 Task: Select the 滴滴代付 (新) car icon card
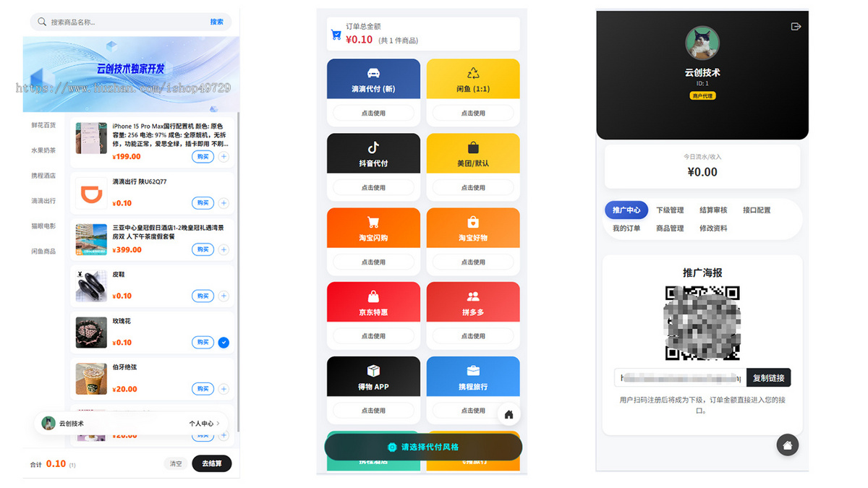click(x=373, y=79)
